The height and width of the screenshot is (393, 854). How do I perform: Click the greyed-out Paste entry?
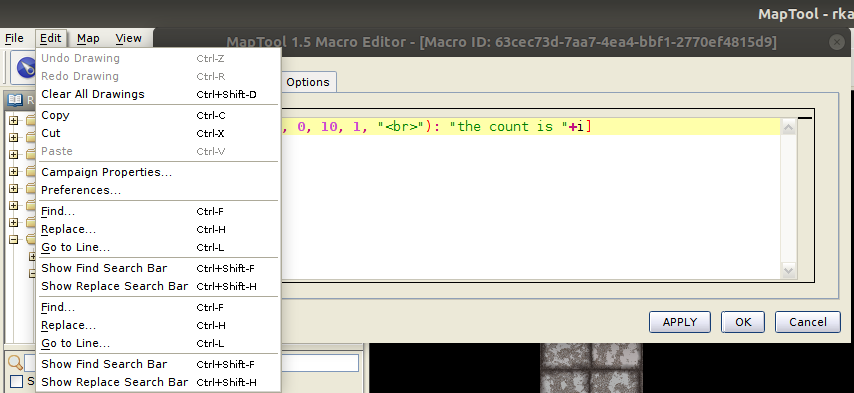(158, 151)
